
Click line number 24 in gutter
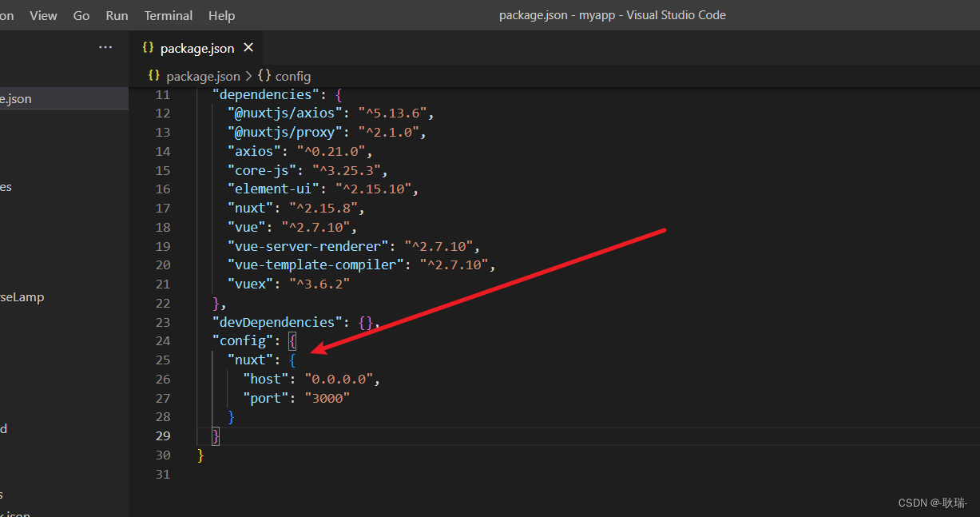[x=162, y=341]
